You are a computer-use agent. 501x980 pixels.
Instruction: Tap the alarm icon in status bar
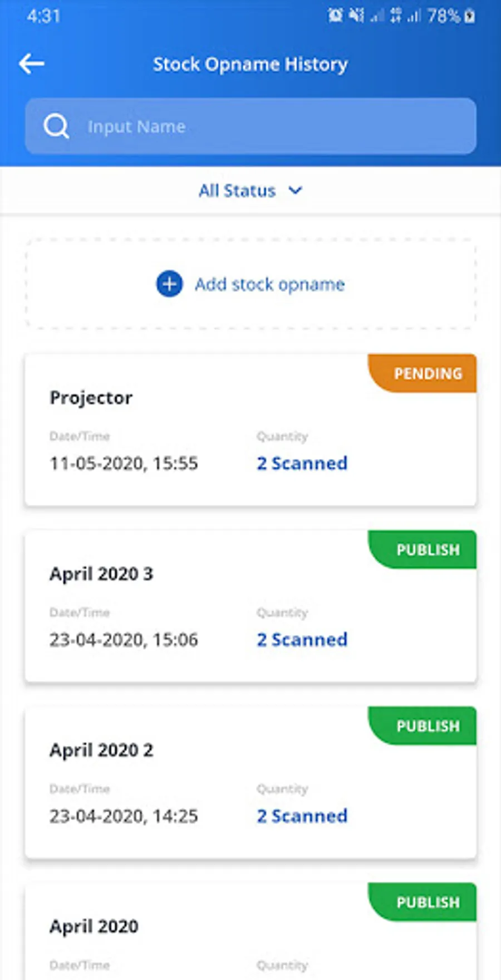(x=335, y=16)
